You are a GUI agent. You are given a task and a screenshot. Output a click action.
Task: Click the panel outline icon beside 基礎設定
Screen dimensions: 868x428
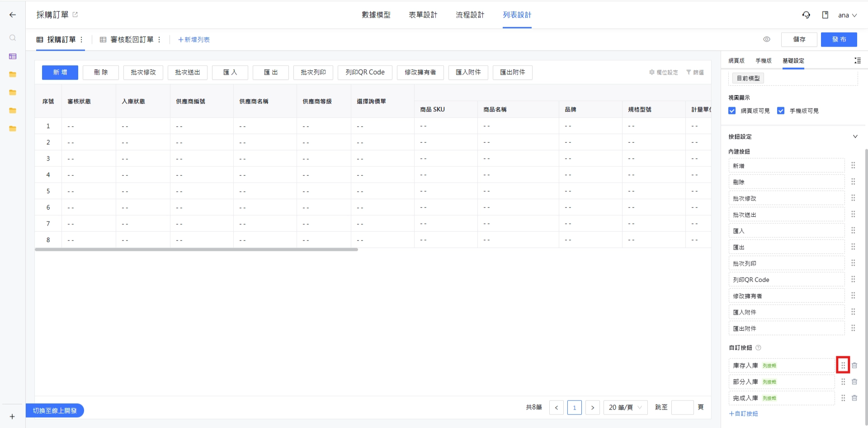(x=858, y=61)
